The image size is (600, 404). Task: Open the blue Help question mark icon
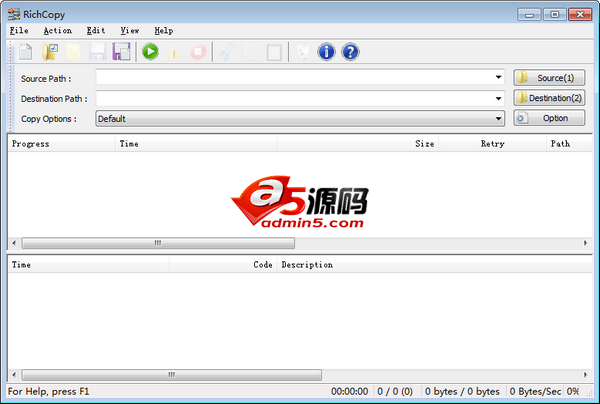coord(350,52)
